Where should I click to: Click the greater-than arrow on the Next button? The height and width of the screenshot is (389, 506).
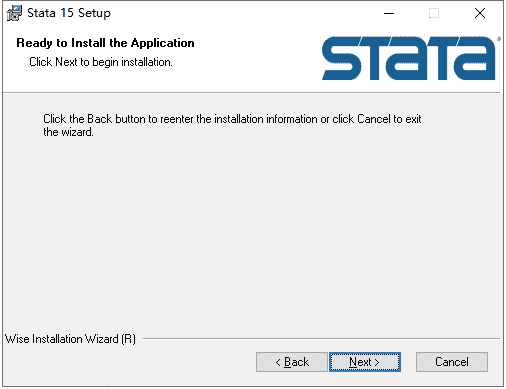pyautogui.click(x=377, y=362)
